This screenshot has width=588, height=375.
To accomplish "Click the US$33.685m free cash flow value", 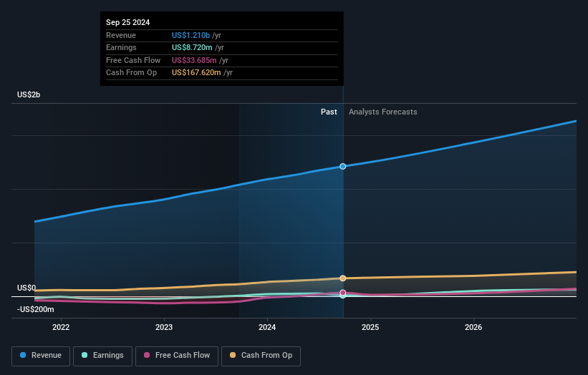I will click(x=194, y=60).
